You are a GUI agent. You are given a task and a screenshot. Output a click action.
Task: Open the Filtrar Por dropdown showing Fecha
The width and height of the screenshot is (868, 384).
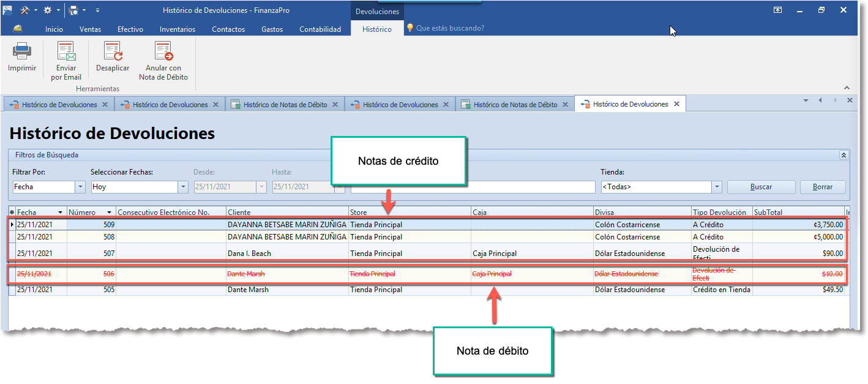click(80, 187)
